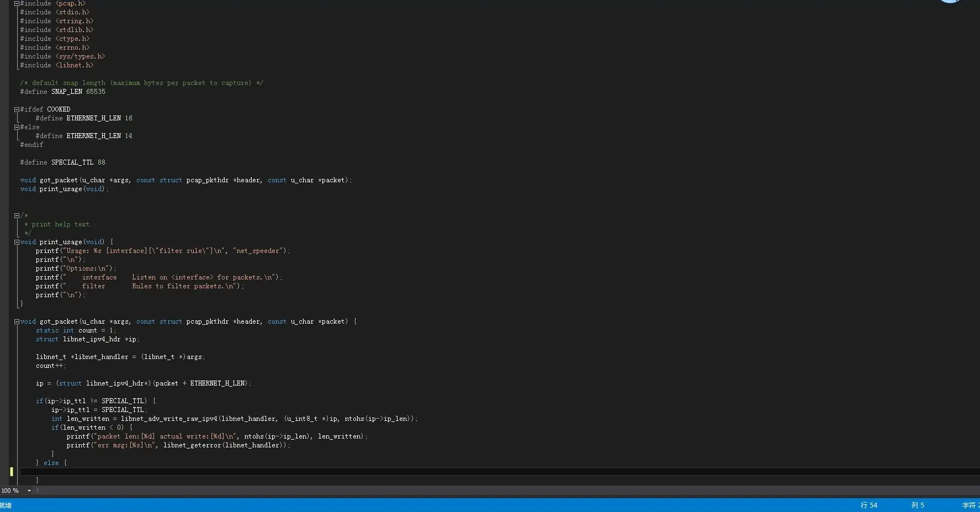The height and width of the screenshot is (512, 980).
Task: Click the 'default snap length' comment line
Action: pos(142,83)
